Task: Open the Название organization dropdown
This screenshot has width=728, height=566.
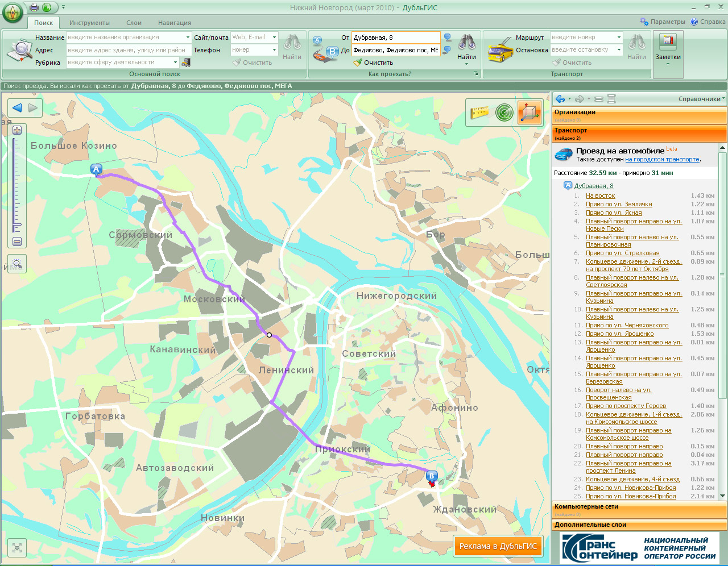Action: [188, 38]
